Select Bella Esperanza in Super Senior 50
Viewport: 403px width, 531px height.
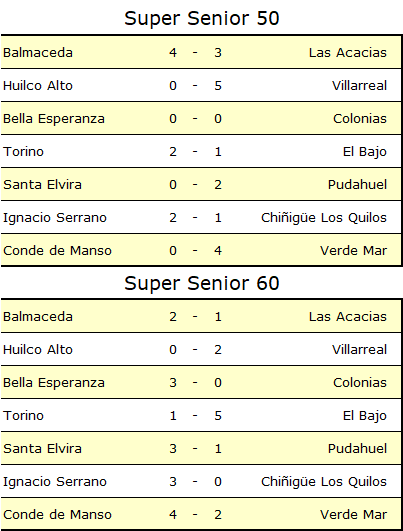(54, 119)
